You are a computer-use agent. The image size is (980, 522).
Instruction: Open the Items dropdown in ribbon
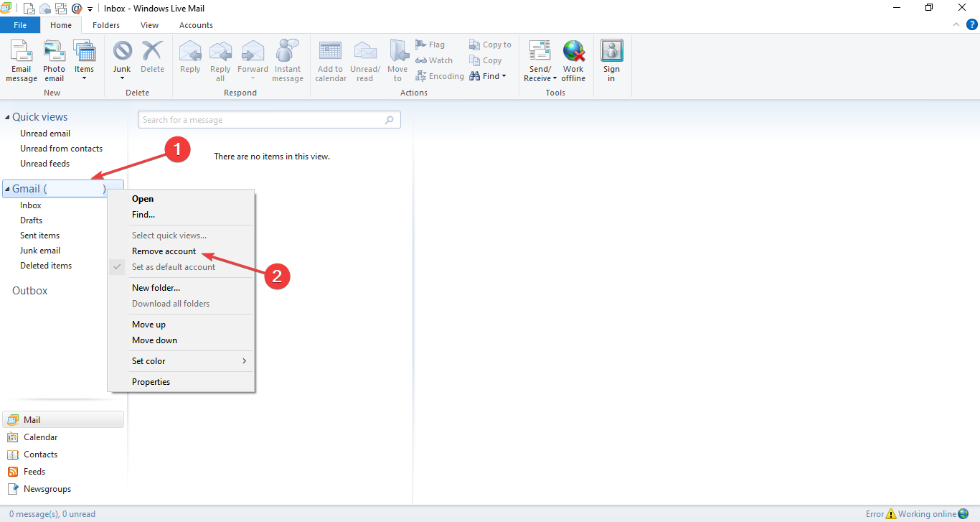tap(85, 61)
